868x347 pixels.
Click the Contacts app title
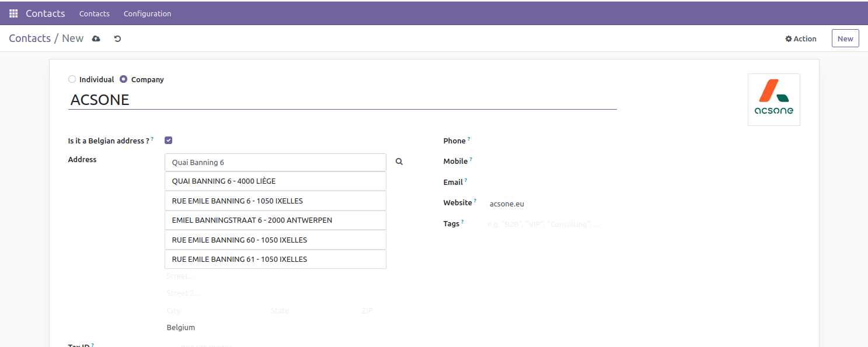[x=46, y=13]
